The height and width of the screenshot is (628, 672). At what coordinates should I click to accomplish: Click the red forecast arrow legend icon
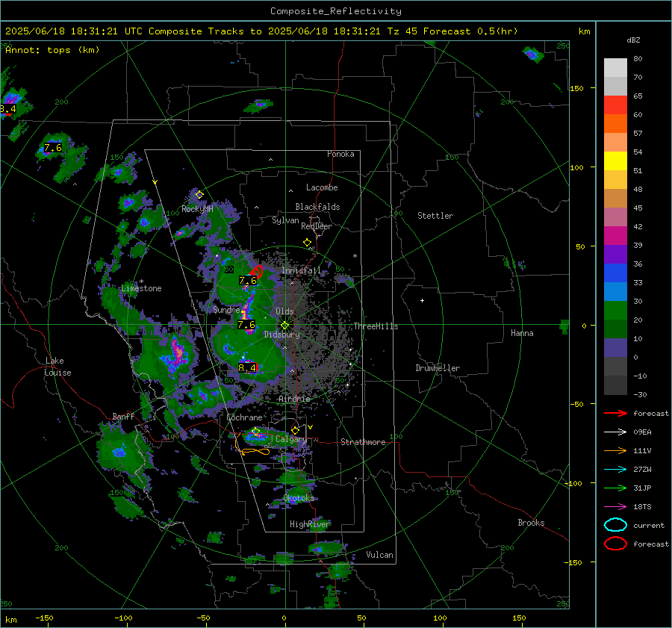pos(615,413)
